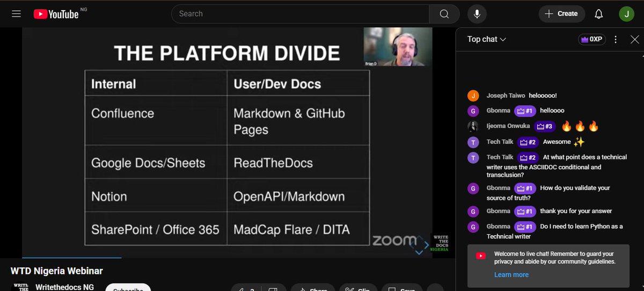This screenshot has height=291, width=644.
Task: Click 'helooooo!' message from Joseph Taiwo
Action: (543, 96)
